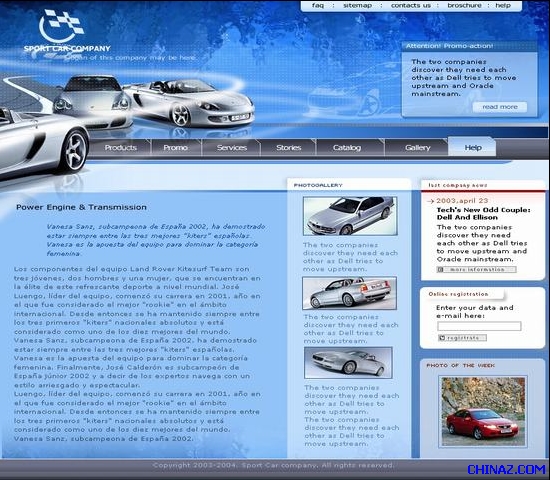Switch to the Gallery tab
The width and height of the screenshot is (550, 480).
pyautogui.click(x=417, y=148)
